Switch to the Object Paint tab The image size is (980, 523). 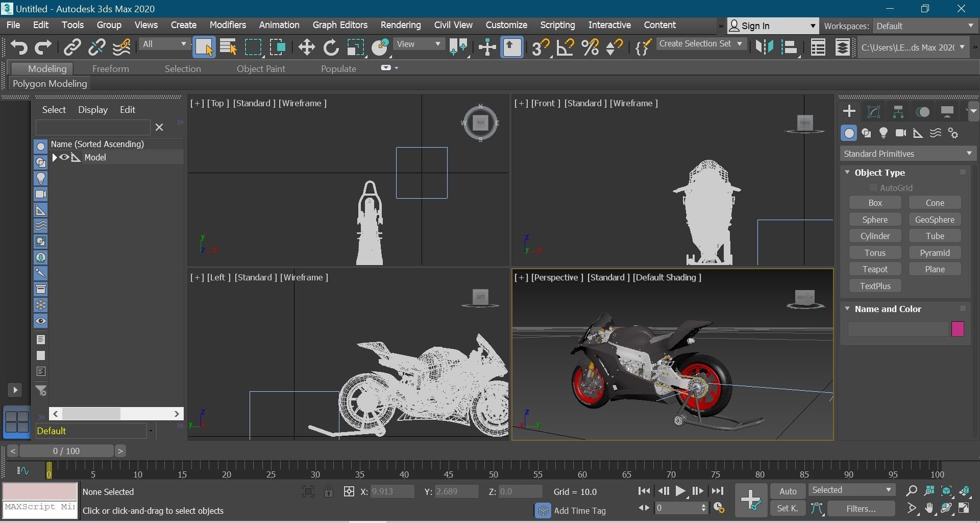coord(261,69)
